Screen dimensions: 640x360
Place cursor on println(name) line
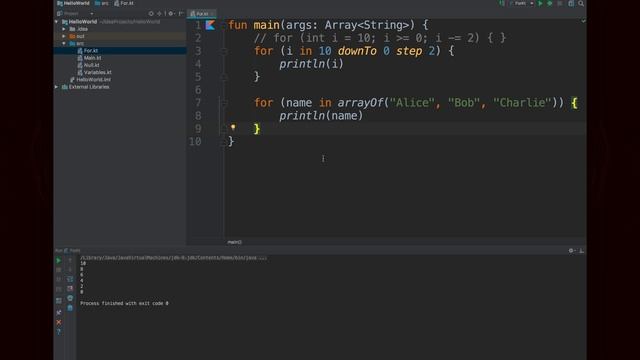coord(321,116)
